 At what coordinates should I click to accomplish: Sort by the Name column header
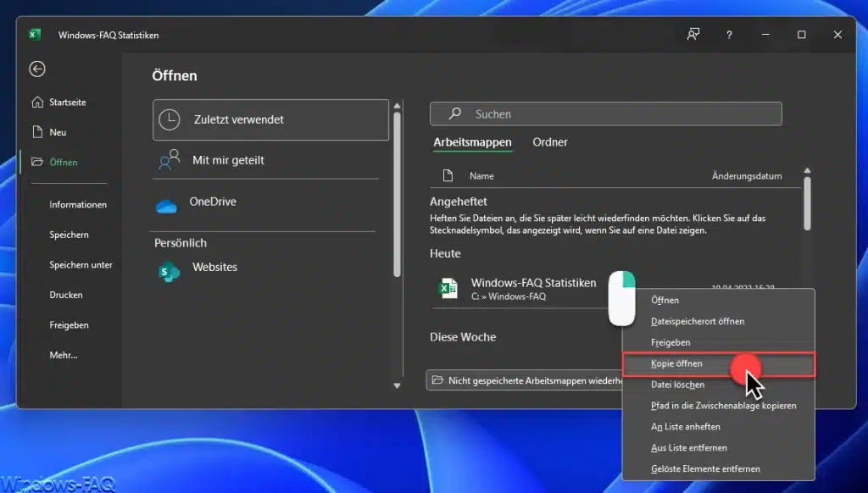click(481, 176)
